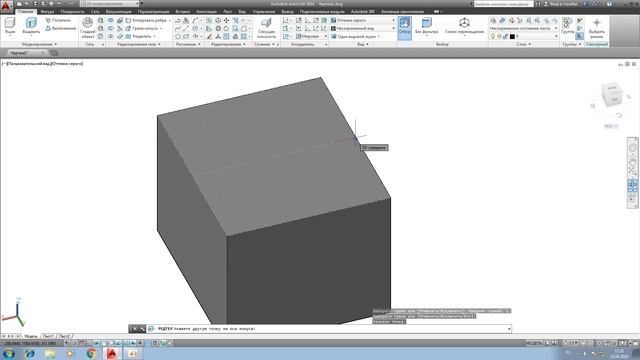Open Internet Explorer from the taskbar
The height and width of the screenshot is (360, 640).
[x=29, y=353]
